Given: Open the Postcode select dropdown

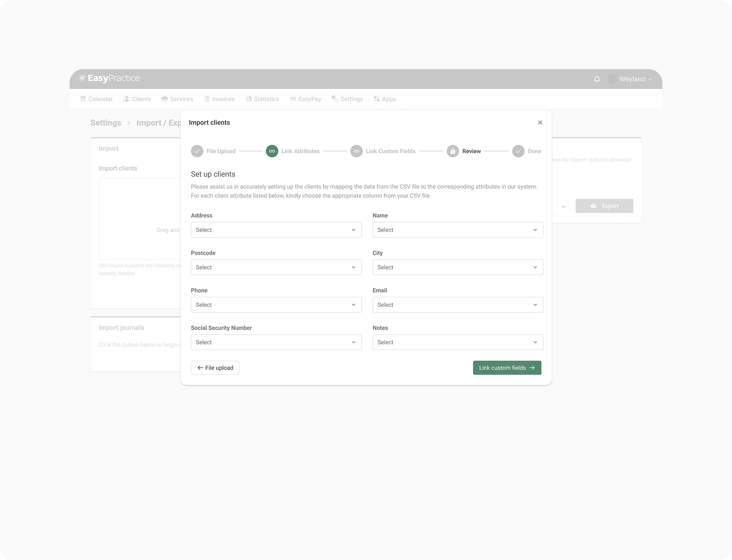Looking at the screenshot, I should [x=276, y=267].
